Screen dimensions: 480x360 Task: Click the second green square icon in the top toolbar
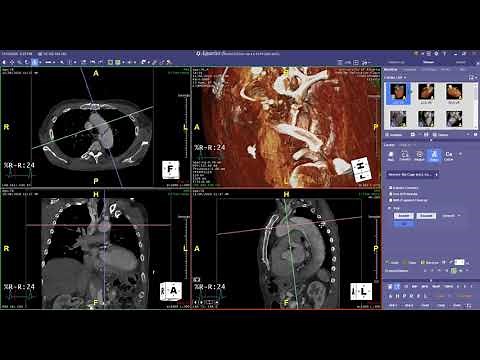coord(117,62)
